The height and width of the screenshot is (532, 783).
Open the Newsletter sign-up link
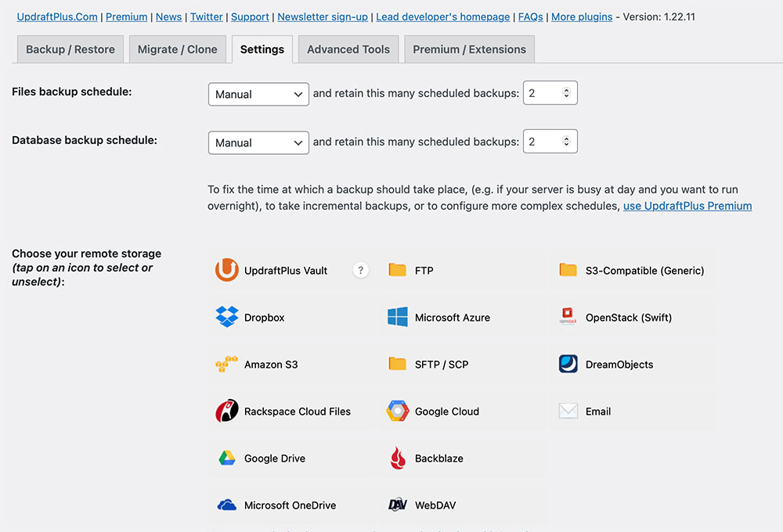click(x=323, y=16)
